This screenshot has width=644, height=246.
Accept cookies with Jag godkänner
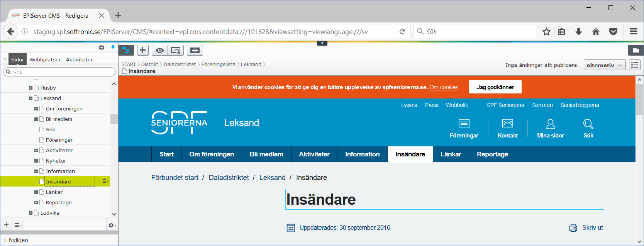(x=495, y=87)
